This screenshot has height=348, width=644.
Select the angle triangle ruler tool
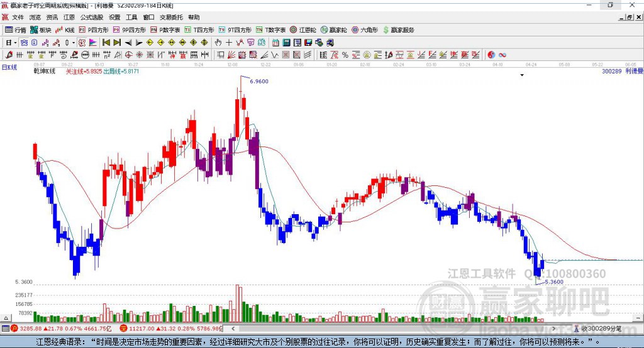pos(118,55)
